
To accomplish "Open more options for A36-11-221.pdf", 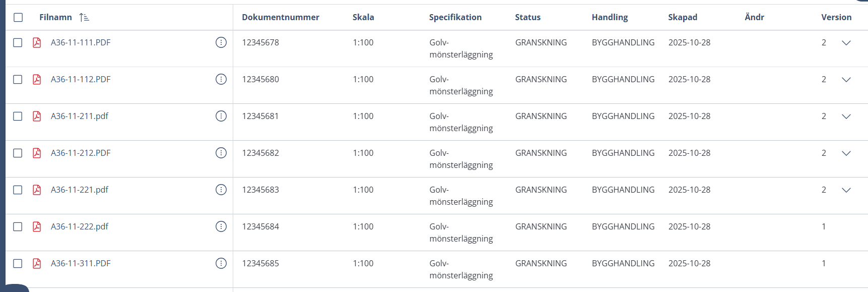I will [x=221, y=190].
